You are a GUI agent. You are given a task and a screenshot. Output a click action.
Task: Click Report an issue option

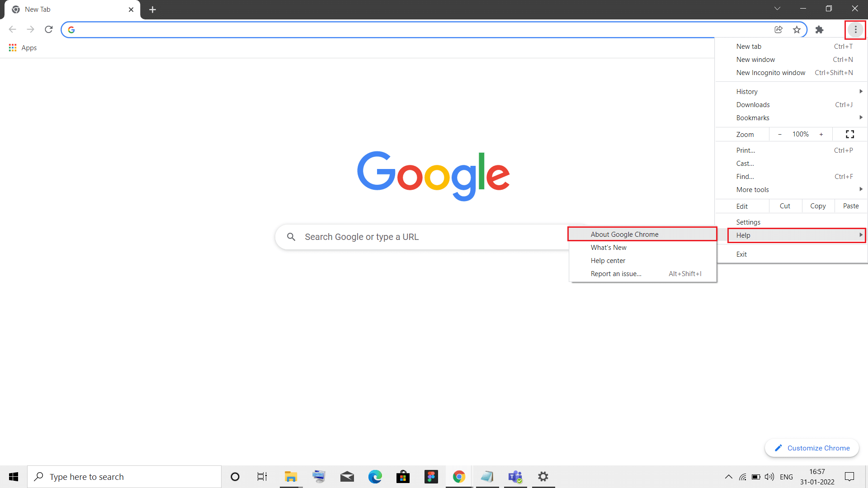click(x=615, y=273)
